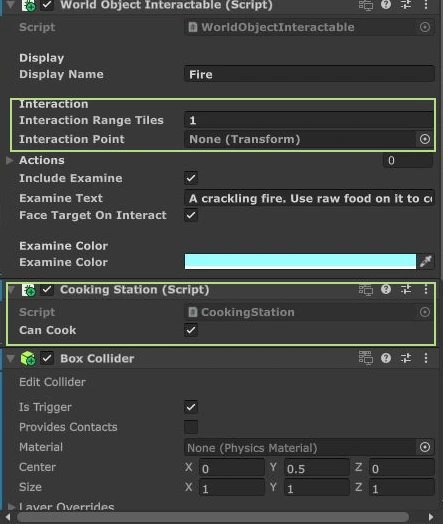This screenshot has height=524, width=443.
Task: Open presets for Box Collider component
Action: tap(406, 358)
